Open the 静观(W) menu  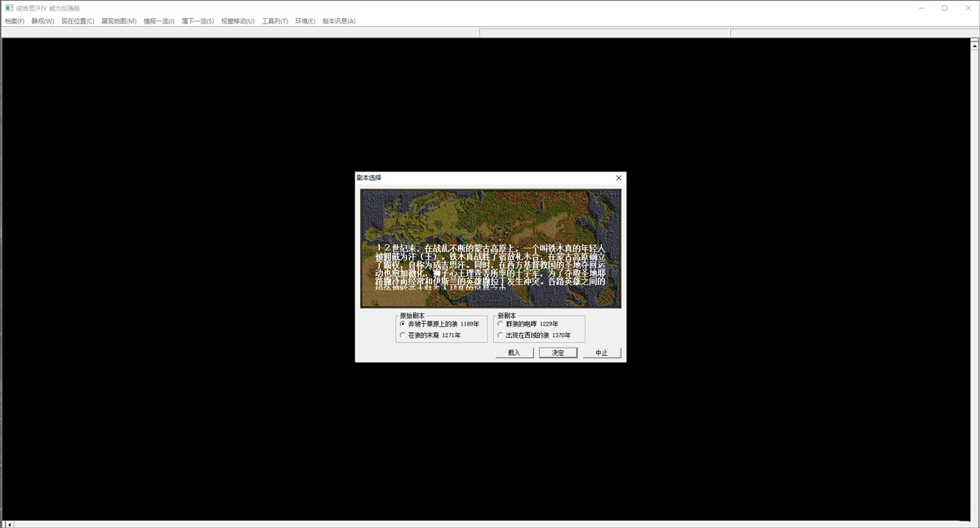42,21
